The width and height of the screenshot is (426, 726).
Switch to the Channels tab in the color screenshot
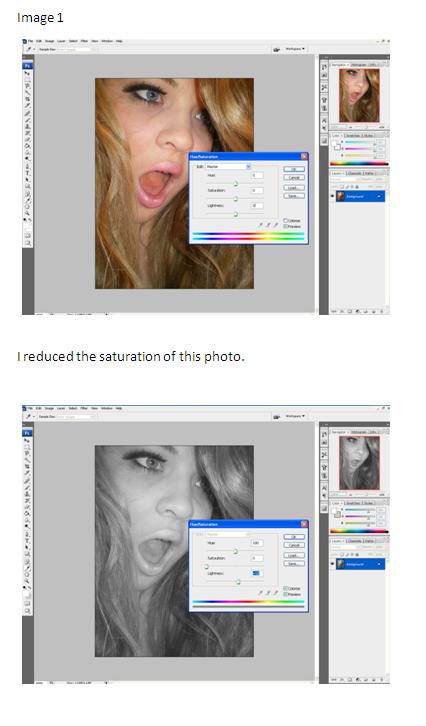click(354, 174)
